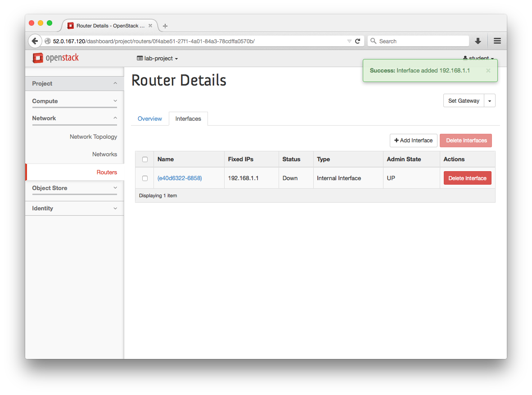Click the magnifier icon in the search bar
The height and width of the screenshot is (395, 532).
pos(374,41)
